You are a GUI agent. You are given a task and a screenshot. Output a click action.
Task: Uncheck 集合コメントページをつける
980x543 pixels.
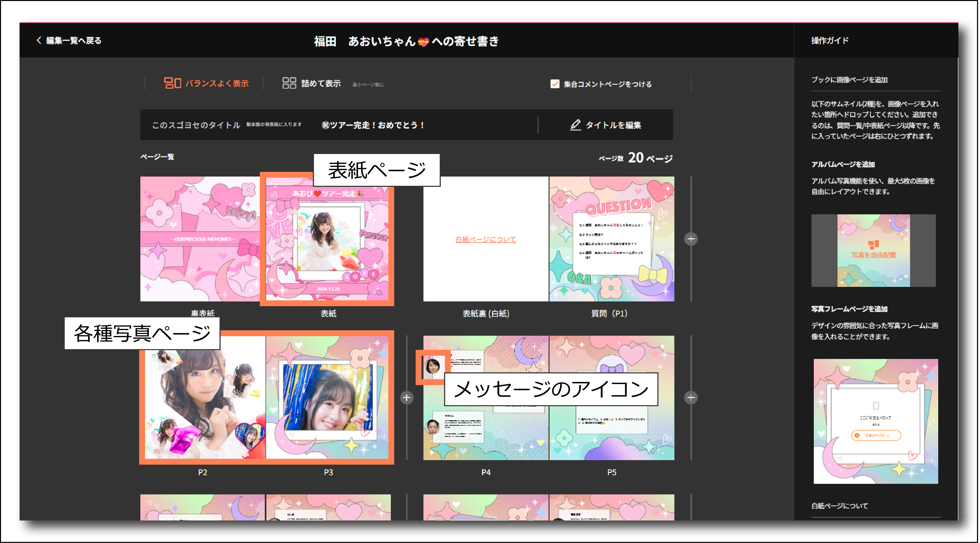555,84
